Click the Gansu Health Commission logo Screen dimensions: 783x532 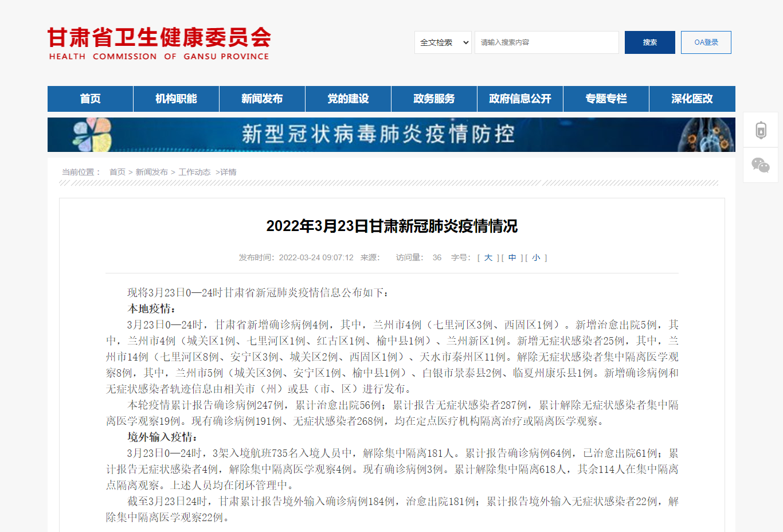click(x=159, y=44)
